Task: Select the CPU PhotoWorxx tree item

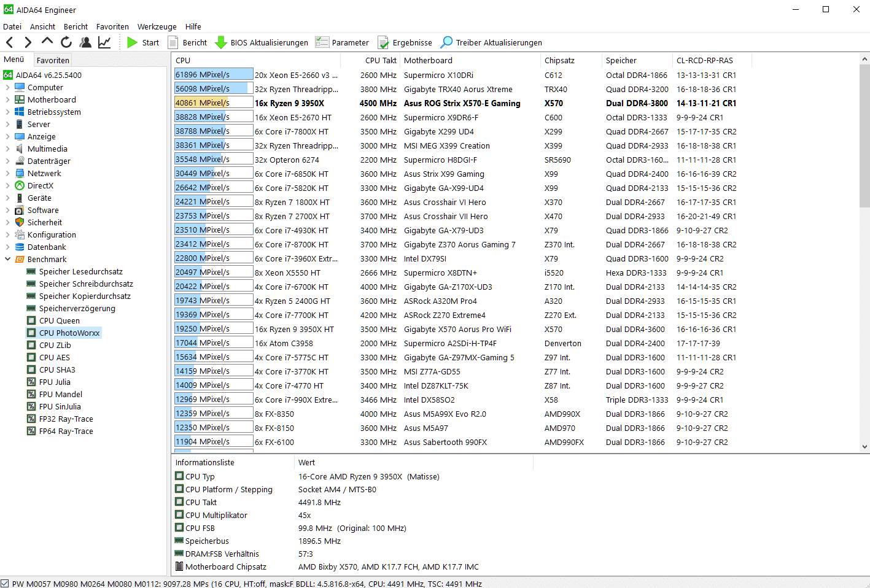Action: click(64, 333)
